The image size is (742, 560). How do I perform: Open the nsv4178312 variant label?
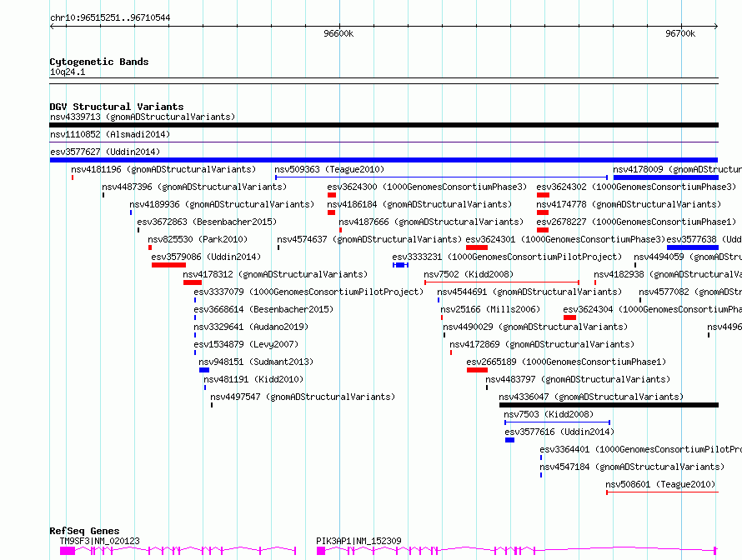click(275, 274)
